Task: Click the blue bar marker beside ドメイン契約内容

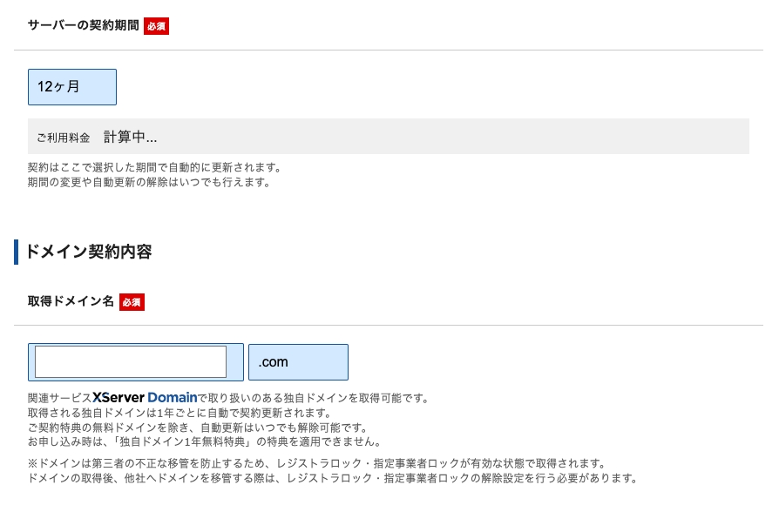Action: [x=16, y=252]
